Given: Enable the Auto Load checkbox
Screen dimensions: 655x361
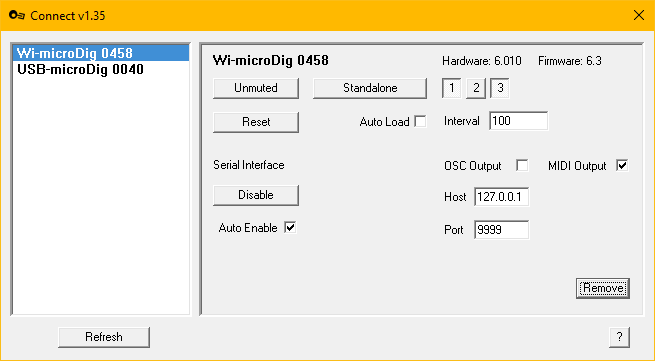Looking at the screenshot, I should (x=420, y=122).
